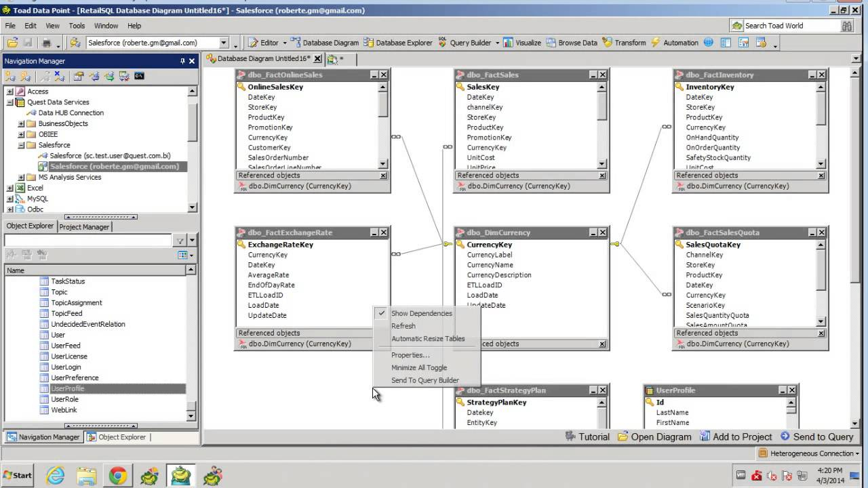This screenshot has width=868, height=488.
Task: Select TopicFeed in the object list
Action: [x=66, y=313]
